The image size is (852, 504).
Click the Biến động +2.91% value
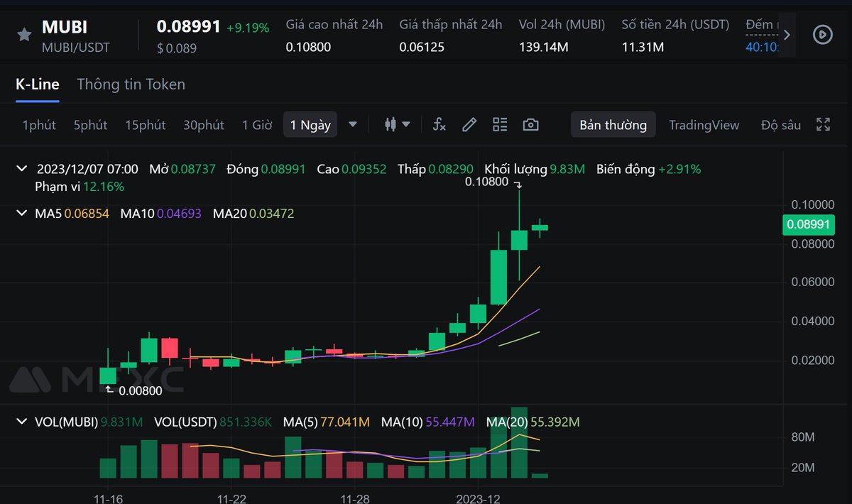[x=679, y=169]
